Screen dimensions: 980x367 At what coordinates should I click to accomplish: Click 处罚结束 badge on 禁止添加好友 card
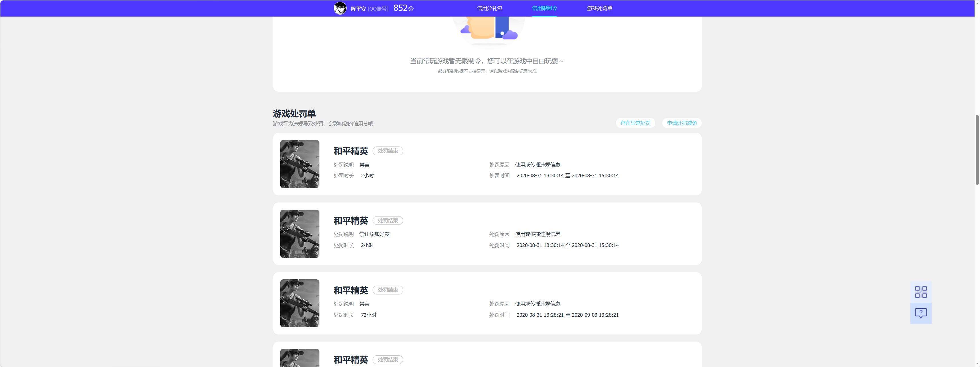click(388, 220)
